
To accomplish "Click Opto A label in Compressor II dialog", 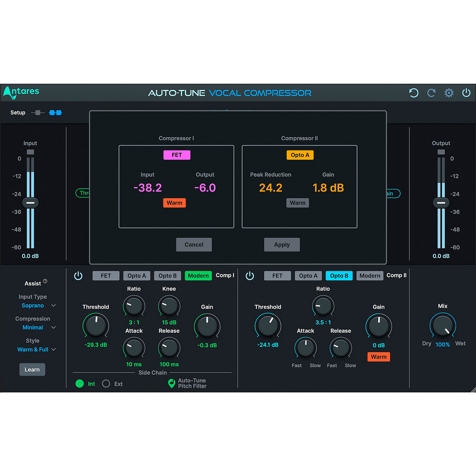I will (x=300, y=155).
